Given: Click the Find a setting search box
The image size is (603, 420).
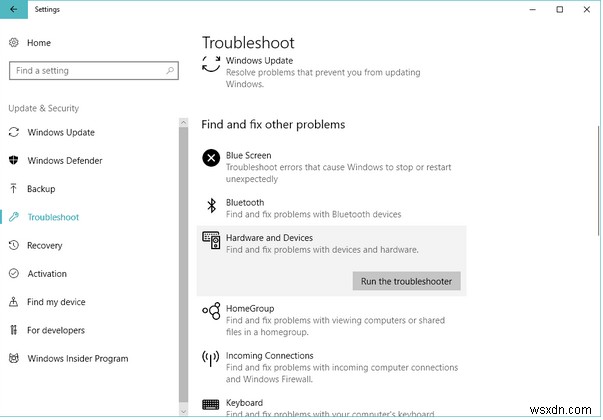Looking at the screenshot, I should coord(94,70).
